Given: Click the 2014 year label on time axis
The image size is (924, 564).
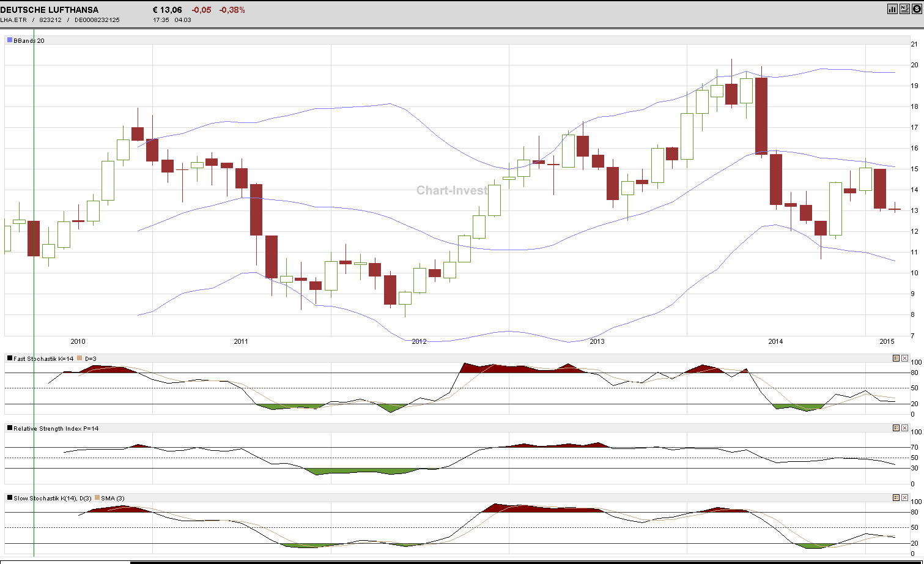Looking at the screenshot, I should 775,341.
